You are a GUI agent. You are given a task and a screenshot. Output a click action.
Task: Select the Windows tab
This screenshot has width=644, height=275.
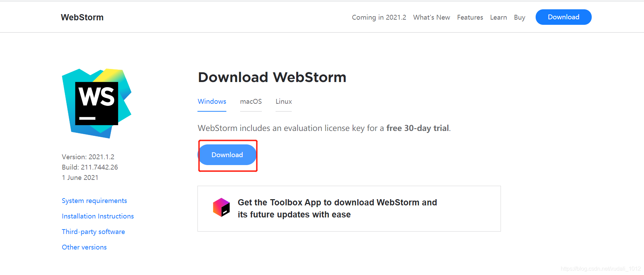click(x=212, y=101)
